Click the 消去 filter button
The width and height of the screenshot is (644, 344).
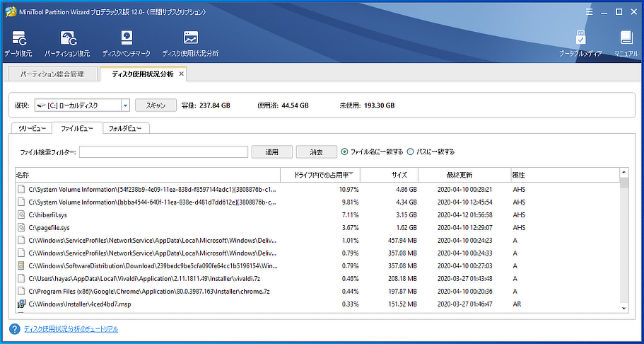tap(316, 152)
